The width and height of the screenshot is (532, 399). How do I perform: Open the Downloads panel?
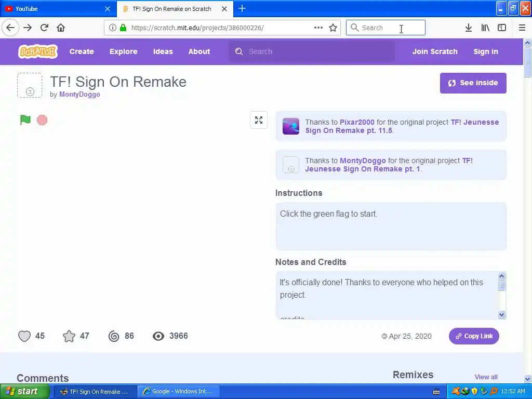tap(469, 28)
